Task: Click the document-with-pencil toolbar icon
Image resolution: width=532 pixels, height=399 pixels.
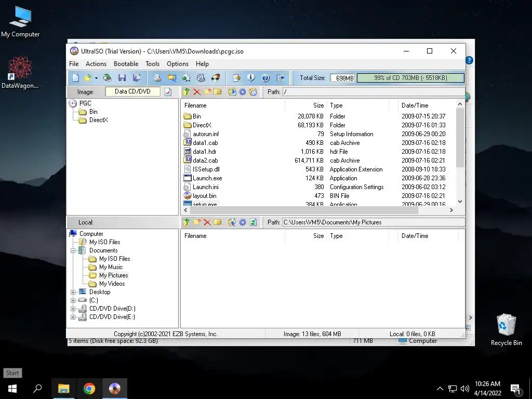Action: click(236, 78)
